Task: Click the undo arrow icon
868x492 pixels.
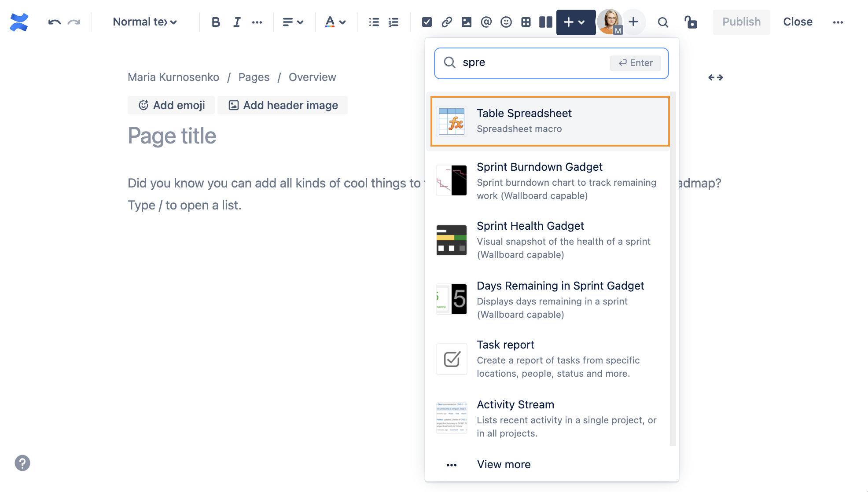Action: click(54, 22)
